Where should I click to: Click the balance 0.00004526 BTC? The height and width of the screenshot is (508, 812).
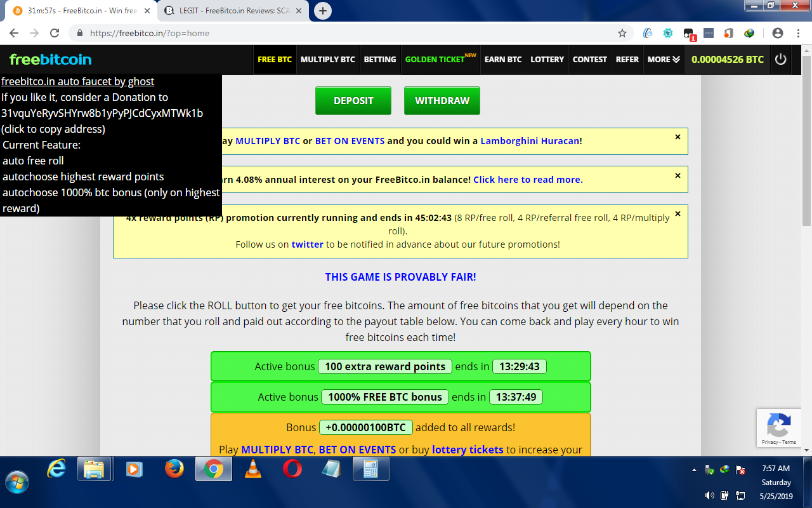point(728,59)
